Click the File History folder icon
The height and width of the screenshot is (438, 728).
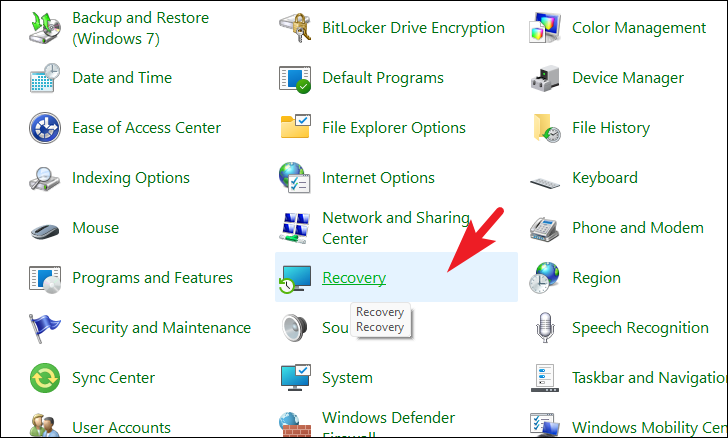coord(547,128)
